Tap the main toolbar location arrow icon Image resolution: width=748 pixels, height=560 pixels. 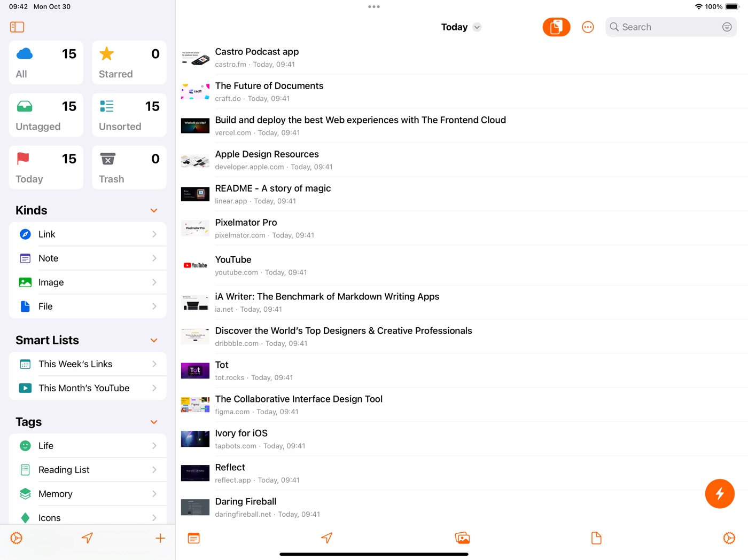click(327, 538)
